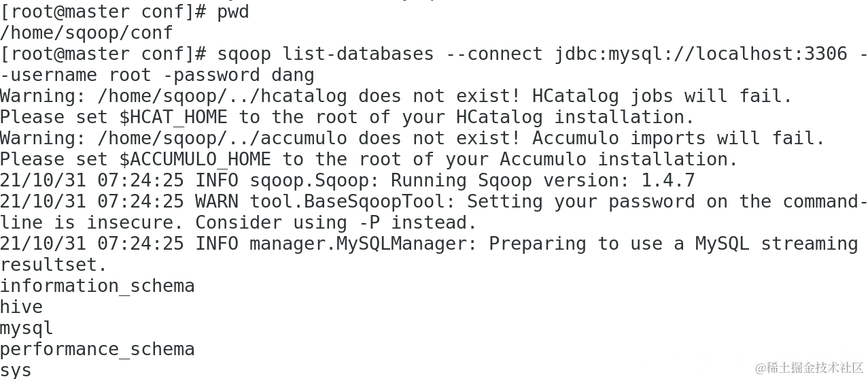Select the information_schema database name
This screenshot has height=379, width=868.
pos(98,286)
